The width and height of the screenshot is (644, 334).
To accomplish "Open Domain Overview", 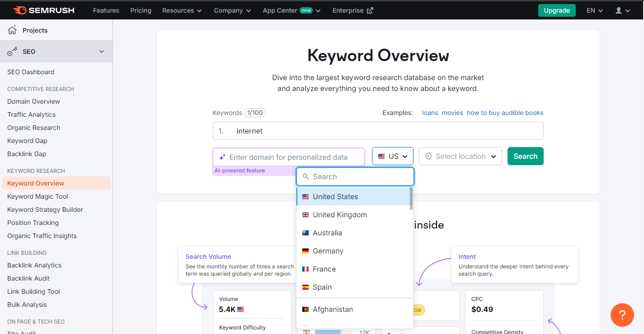I will coord(33,101).
